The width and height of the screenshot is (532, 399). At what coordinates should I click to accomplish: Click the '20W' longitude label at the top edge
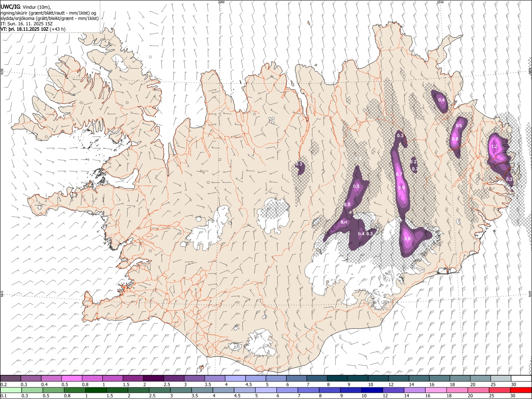pos(221,2)
